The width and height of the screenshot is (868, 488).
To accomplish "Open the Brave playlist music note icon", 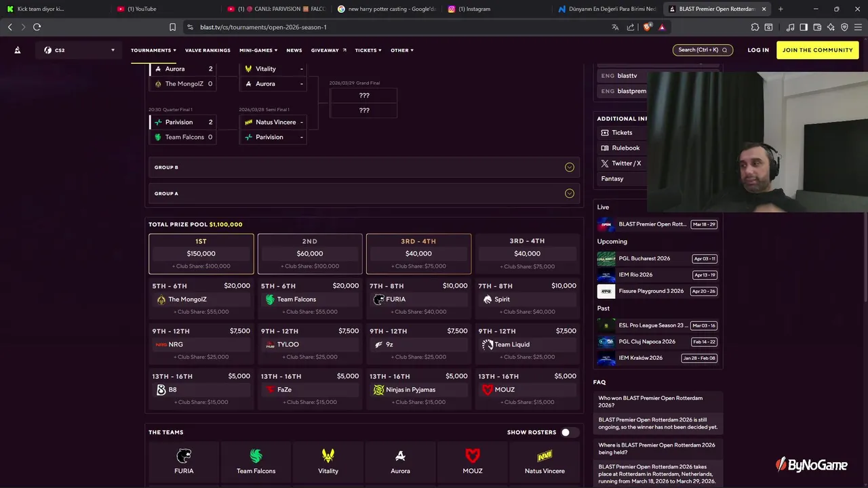I will tap(791, 27).
